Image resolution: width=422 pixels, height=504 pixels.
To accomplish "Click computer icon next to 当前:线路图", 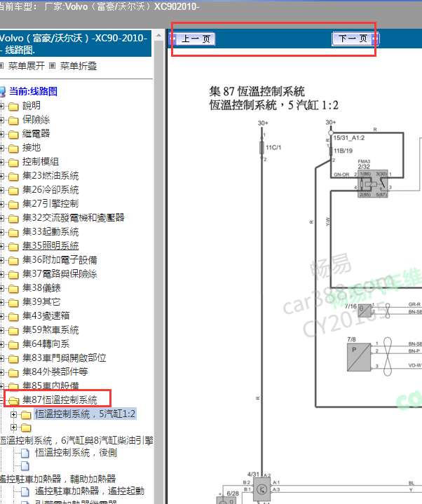I will (x=3, y=92).
